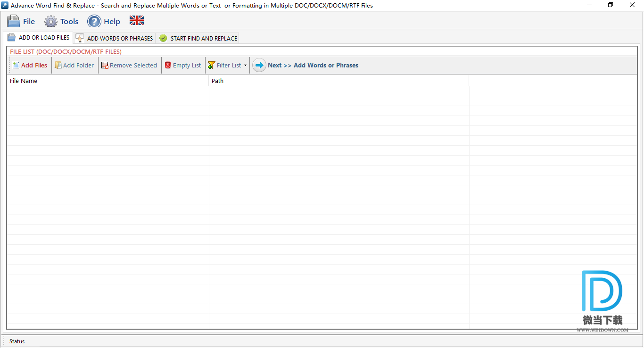Click the Path column header
The width and height of the screenshot is (644, 348).
[x=339, y=81]
